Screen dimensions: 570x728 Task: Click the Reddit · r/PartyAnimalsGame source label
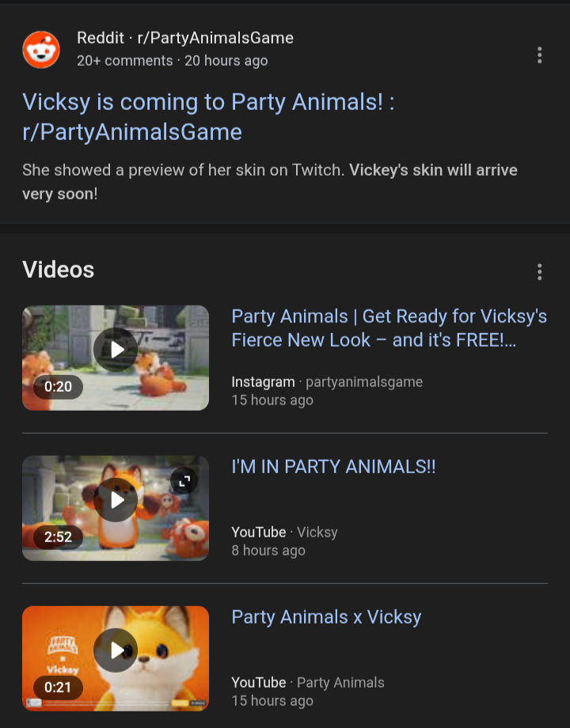185,38
